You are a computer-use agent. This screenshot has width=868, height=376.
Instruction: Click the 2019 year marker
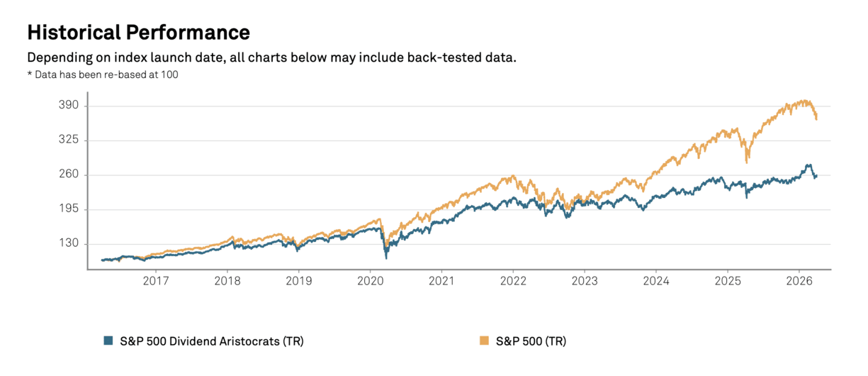(298, 281)
